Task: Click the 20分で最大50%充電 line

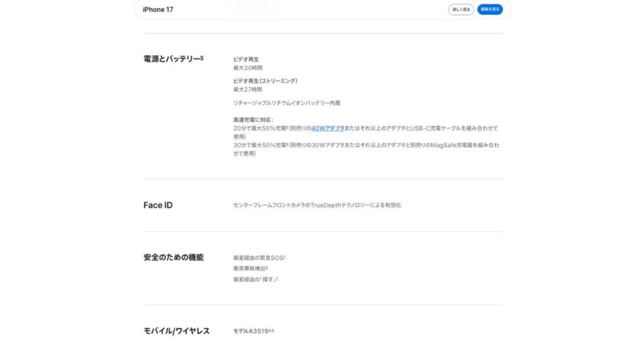Action: 365,133
